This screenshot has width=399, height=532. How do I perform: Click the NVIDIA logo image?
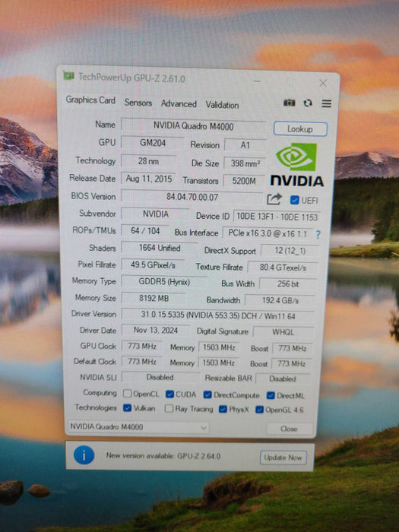(x=297, y=165)
